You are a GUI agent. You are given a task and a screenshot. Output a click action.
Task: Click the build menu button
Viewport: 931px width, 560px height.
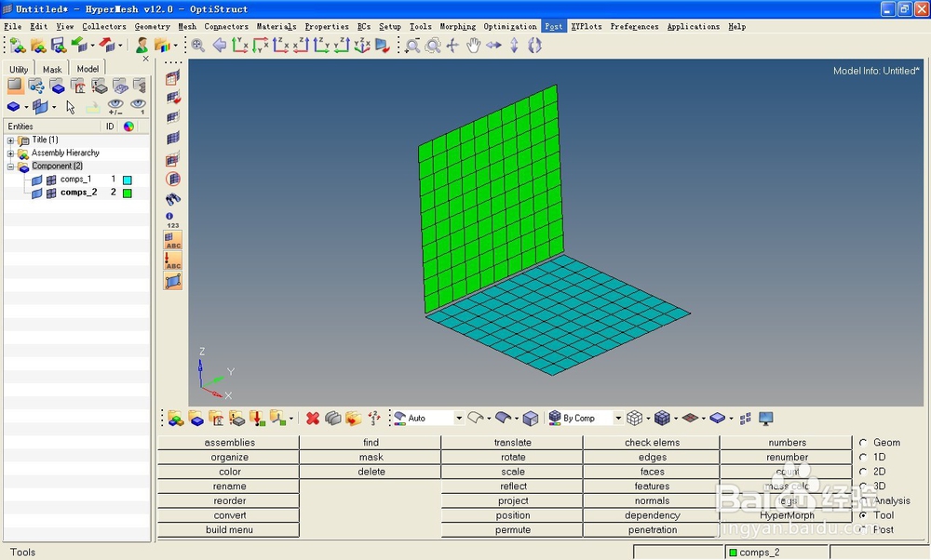[229, 530]
